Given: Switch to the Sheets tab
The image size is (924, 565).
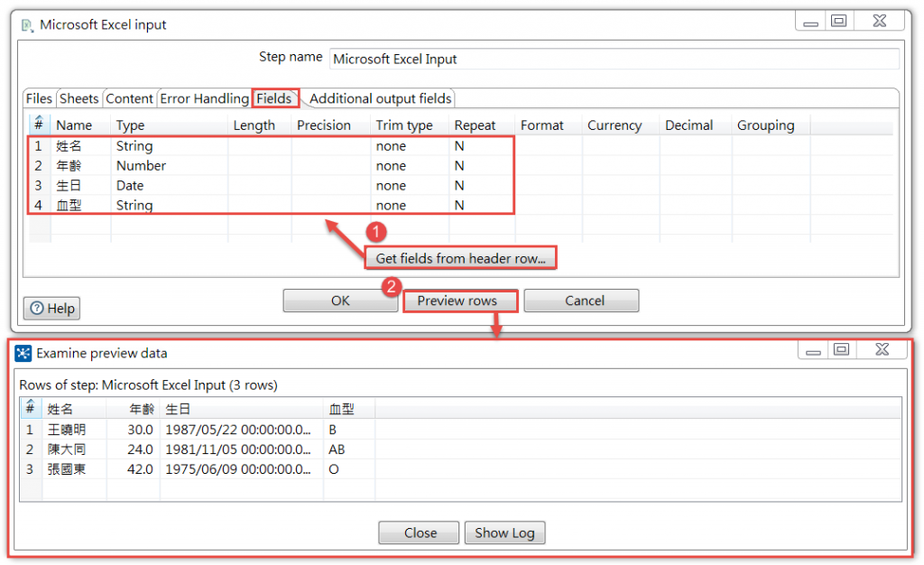Looking at the screenshot, I should [79, 98].
